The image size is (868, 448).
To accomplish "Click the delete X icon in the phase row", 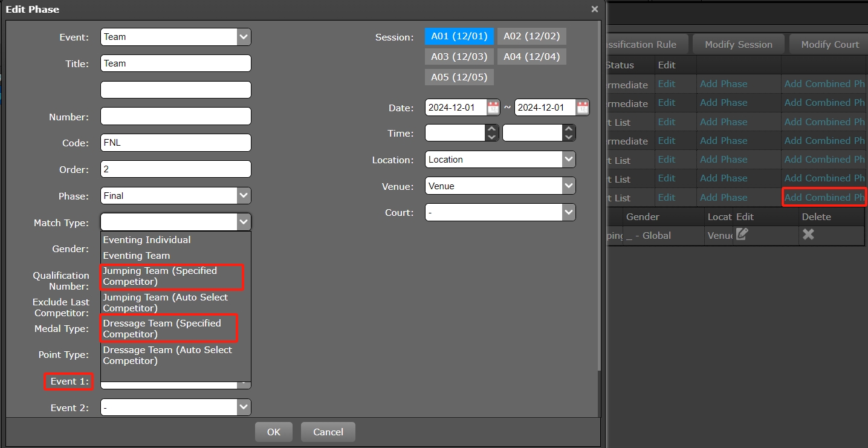I will pyautogui.click(x=808, y=235).
